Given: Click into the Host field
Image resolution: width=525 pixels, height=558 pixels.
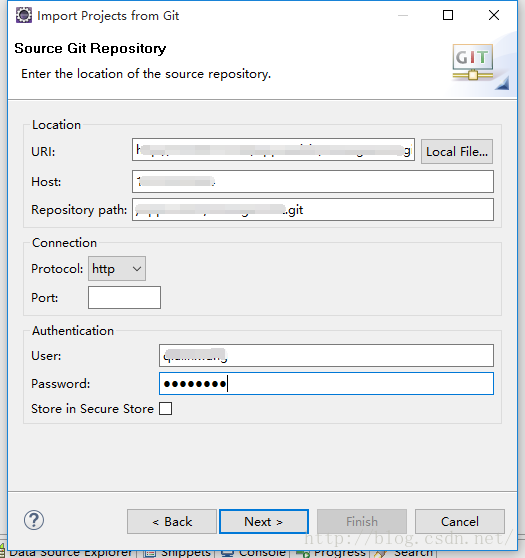Looking at the screenshot, I should pyautogui.click(x=313, y=181).
